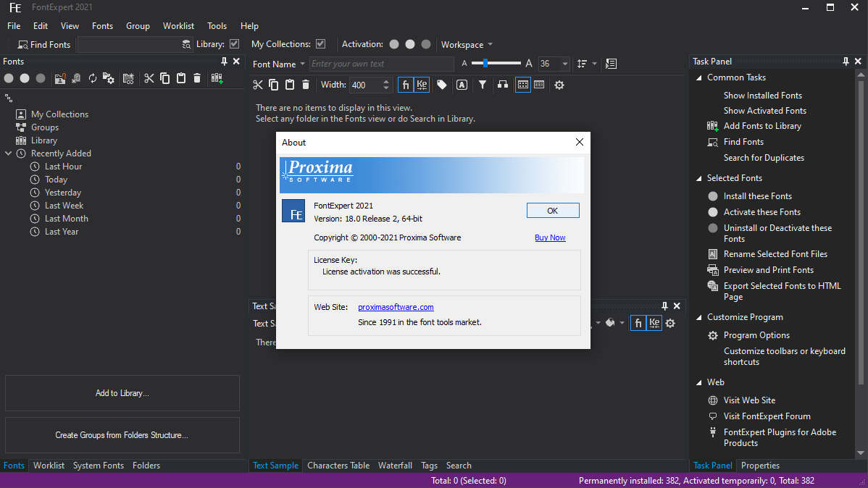
Task: Click the linked new folder icon in Fonts panel
Action: tap(128, 79)
